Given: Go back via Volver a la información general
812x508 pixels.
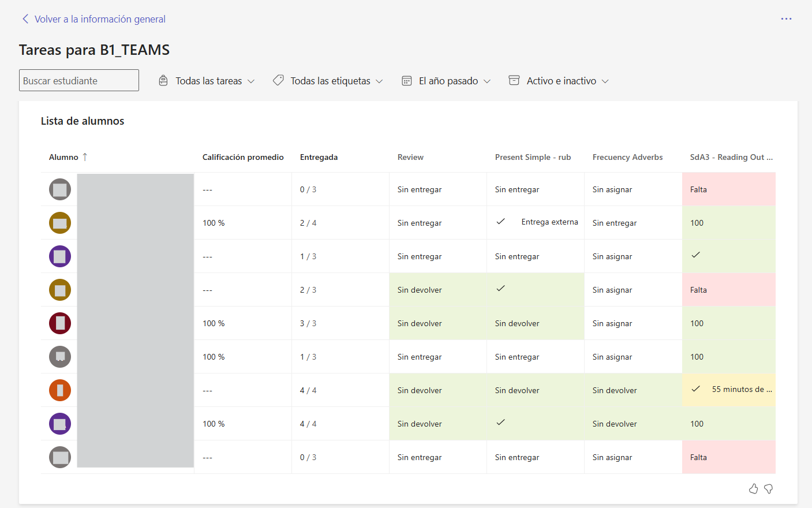Looking at the screenshot, I should (x=93, y=19).
